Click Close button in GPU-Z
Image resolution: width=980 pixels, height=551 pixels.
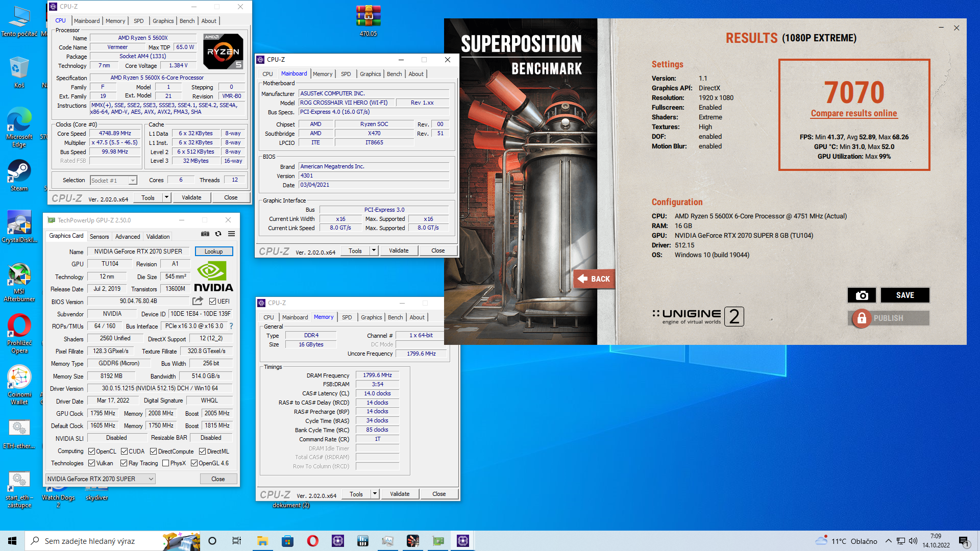[x=218, y=479]
